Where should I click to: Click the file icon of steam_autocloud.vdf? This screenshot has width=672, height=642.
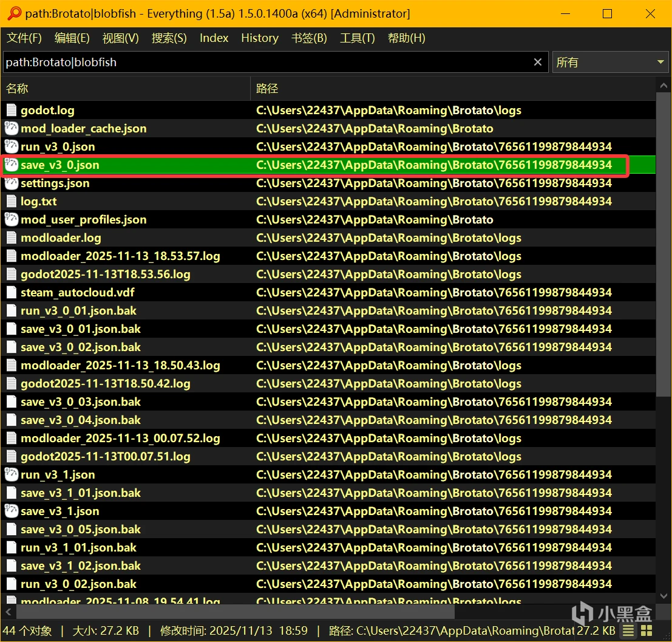12,293
